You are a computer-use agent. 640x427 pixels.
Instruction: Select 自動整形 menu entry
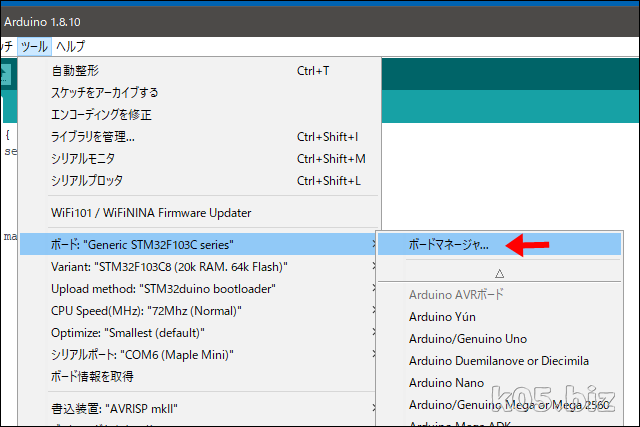tap(200, 71)
